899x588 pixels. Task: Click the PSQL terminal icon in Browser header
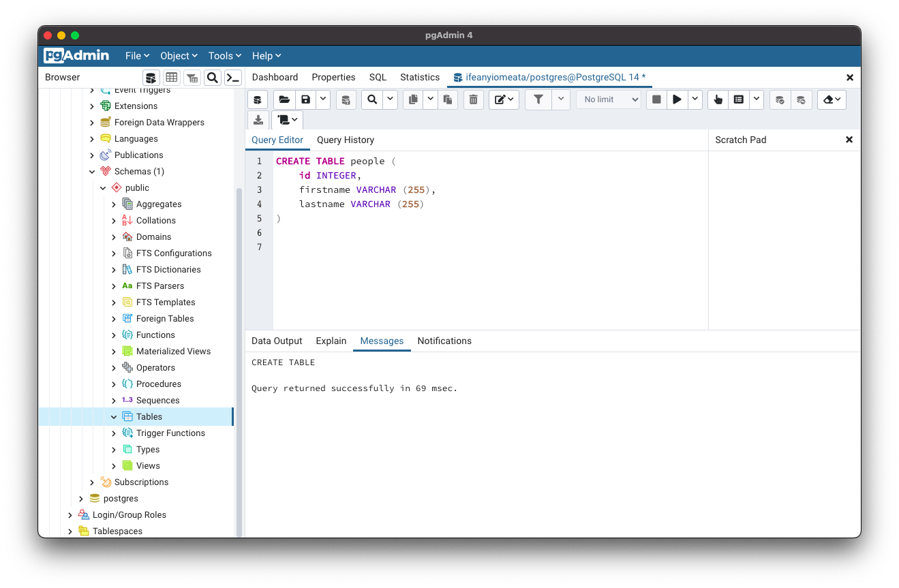(x=233, y=78)
